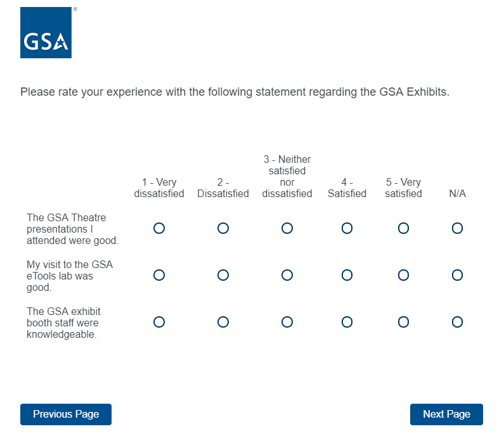Mark eTools lab visit as N/A

(457, 275)
